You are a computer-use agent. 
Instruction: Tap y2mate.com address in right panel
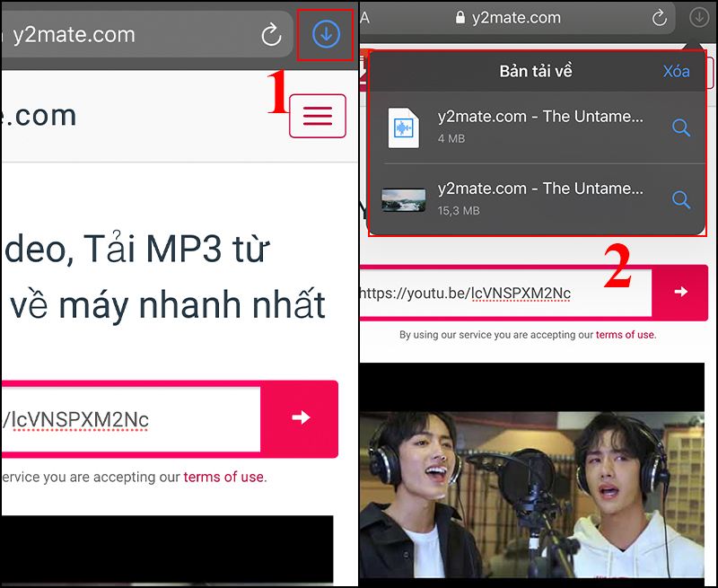pos(516,18)
